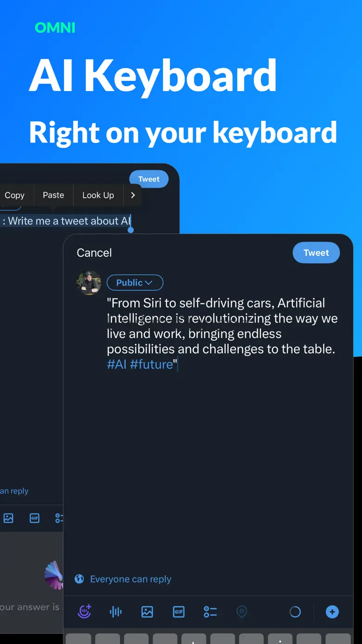Select Look Up in the context menu
362x644 pixels.
[x=98, y=195]
